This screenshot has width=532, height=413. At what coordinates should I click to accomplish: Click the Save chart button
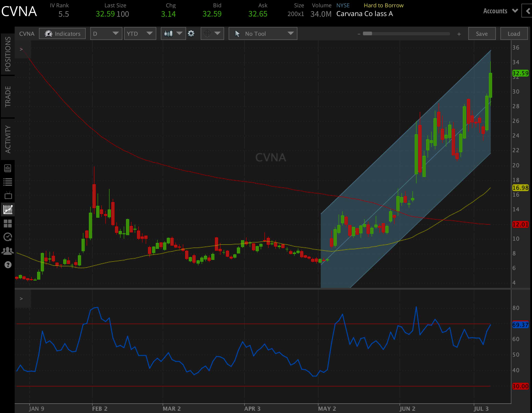(x=482, y=34)
